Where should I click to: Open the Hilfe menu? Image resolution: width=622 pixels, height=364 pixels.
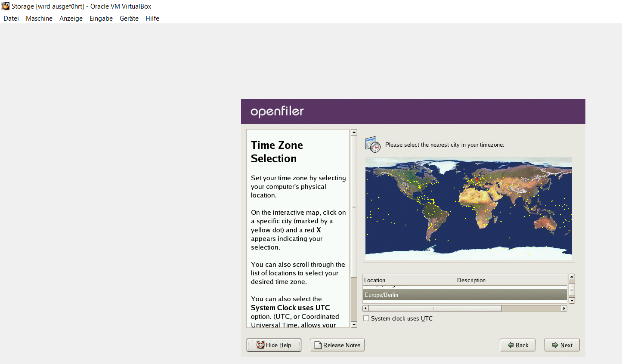pyautogui.click(x=152, y=19)
